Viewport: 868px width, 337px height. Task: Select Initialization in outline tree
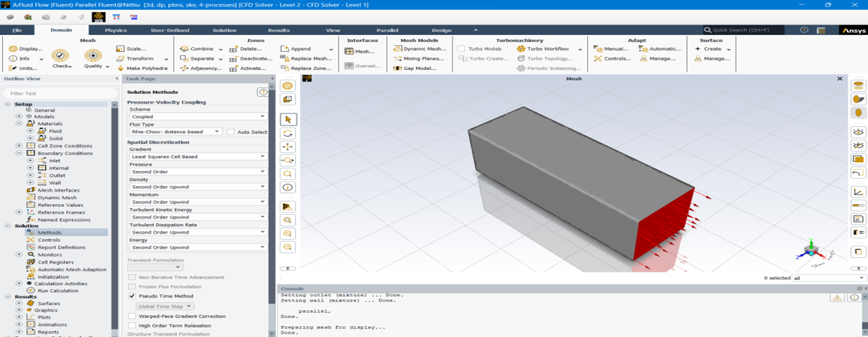[53, 277]
